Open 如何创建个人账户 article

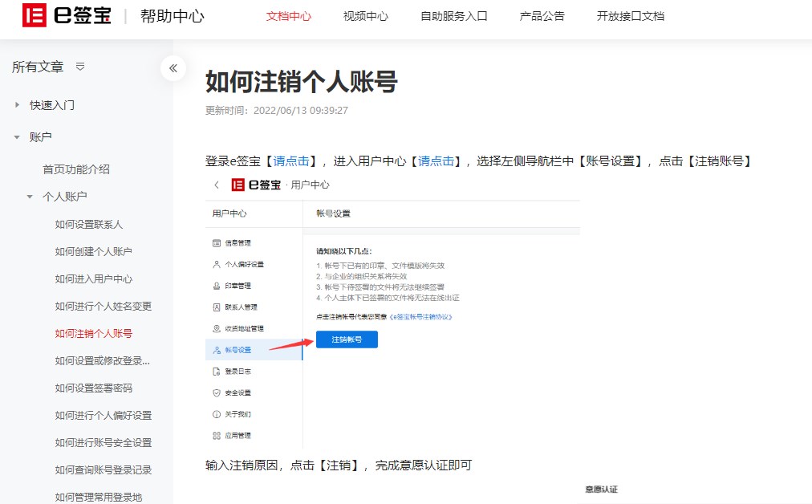click(x=93, y=252)
